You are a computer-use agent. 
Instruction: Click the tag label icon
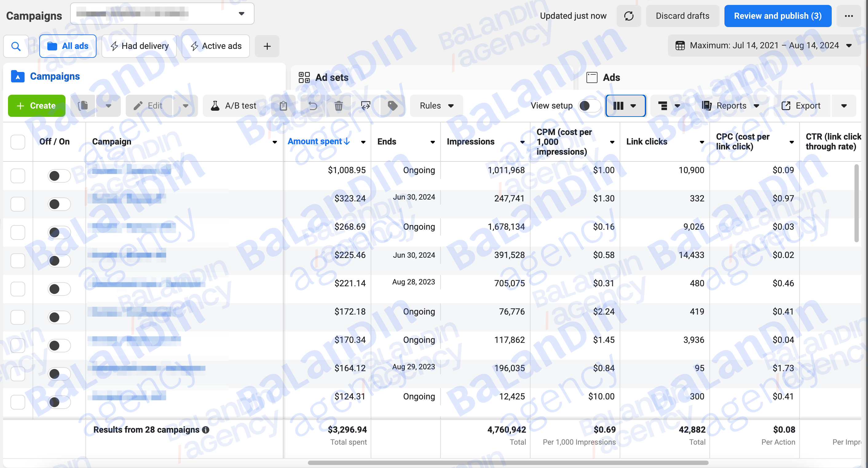393,105
